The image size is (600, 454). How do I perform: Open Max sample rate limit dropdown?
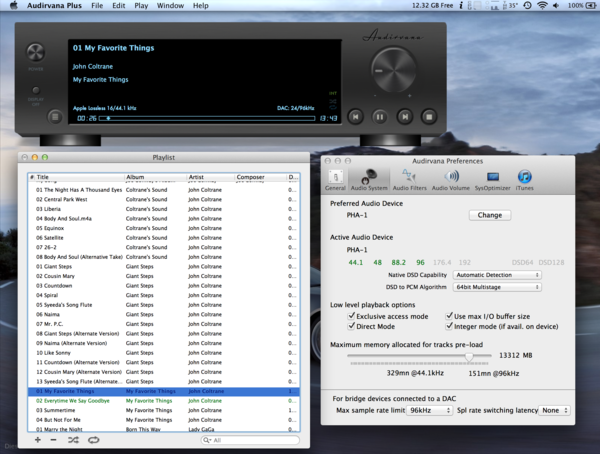tap(430, 410)
